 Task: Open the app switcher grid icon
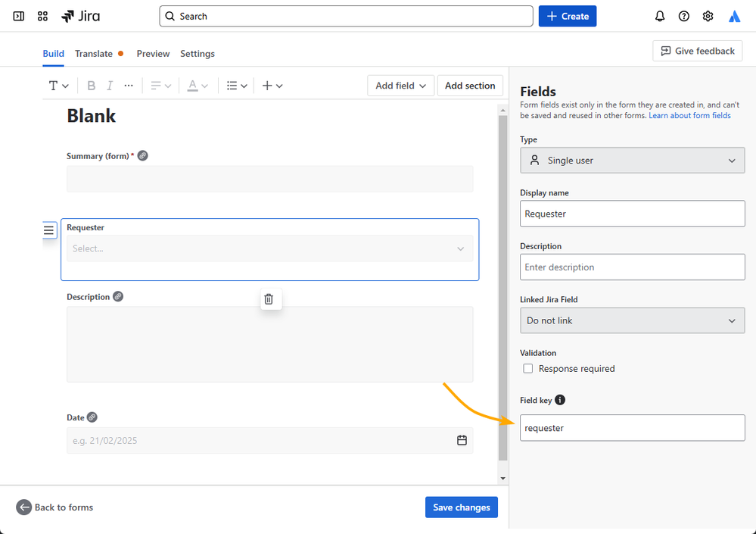(x=42, y=17)
